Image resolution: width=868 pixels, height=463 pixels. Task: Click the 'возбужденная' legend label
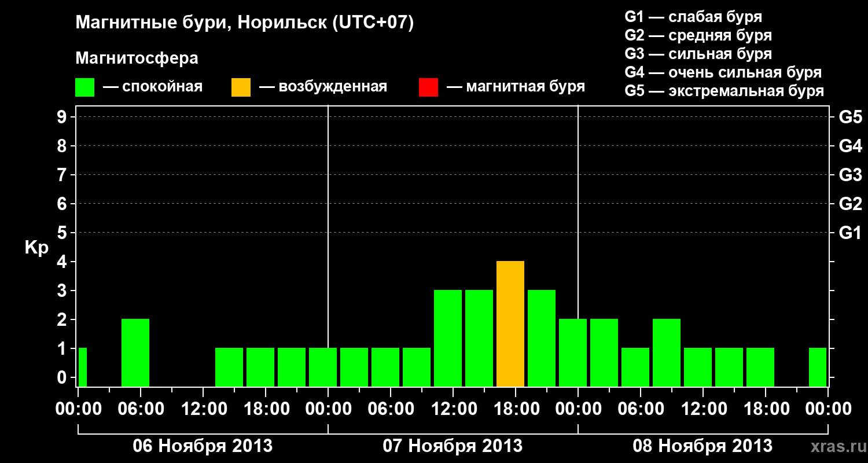click(x=333, y=87)
